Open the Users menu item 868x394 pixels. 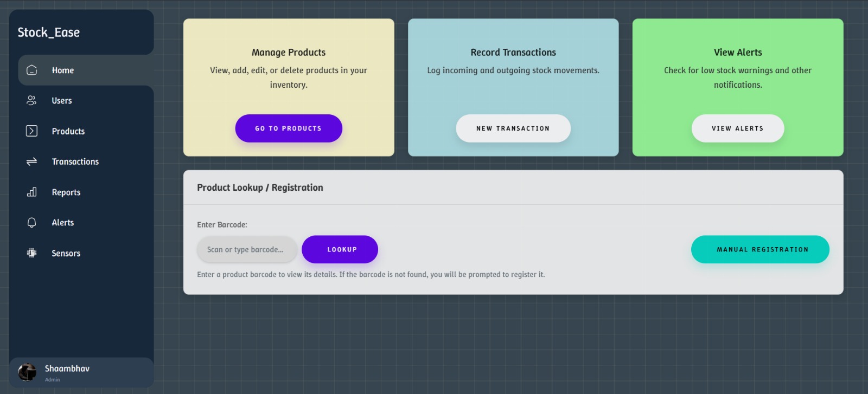pos(62,101)
